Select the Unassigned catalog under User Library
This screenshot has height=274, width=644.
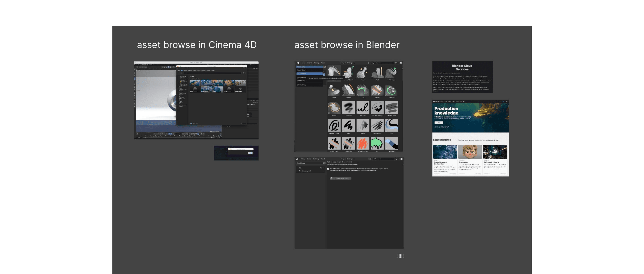coord(307,171)
